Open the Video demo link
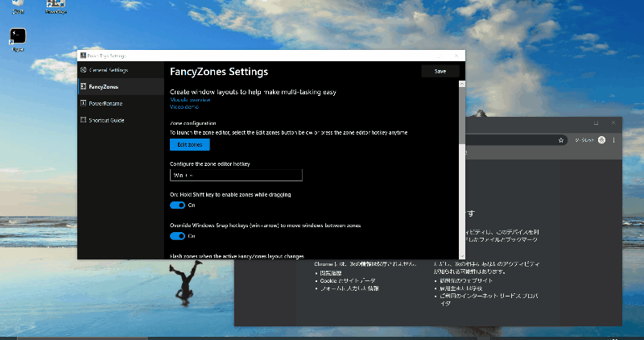The height and width of the screenshot is (340, 644). coord(184,106)
